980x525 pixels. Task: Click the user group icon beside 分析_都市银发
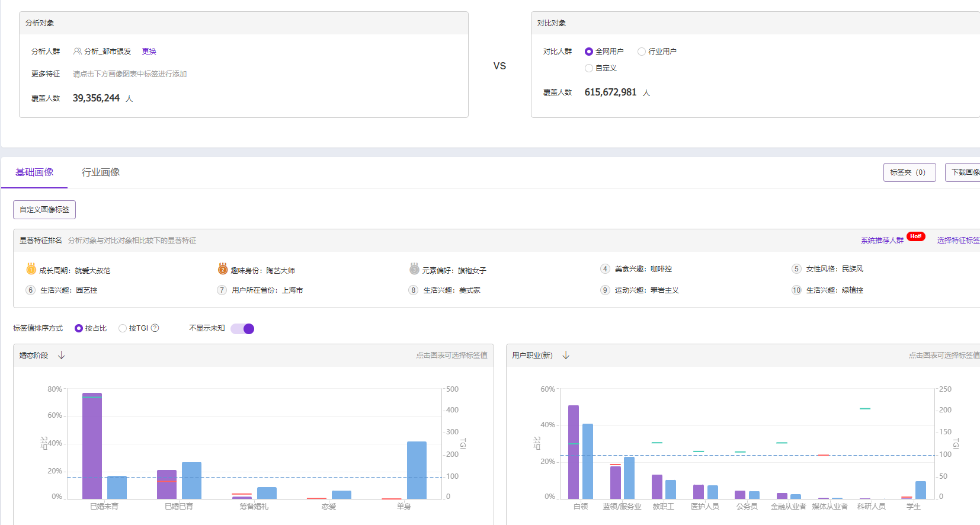point(78,52)
